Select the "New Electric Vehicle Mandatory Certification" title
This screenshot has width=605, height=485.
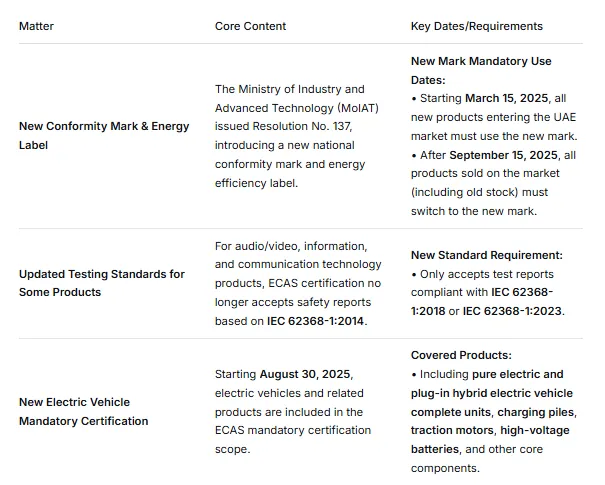[x=83, y=411]
